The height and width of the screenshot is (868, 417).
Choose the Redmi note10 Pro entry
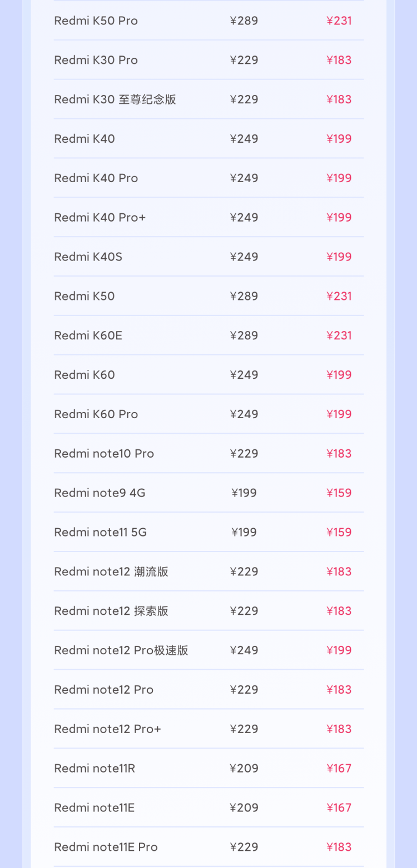coord(104,454)
